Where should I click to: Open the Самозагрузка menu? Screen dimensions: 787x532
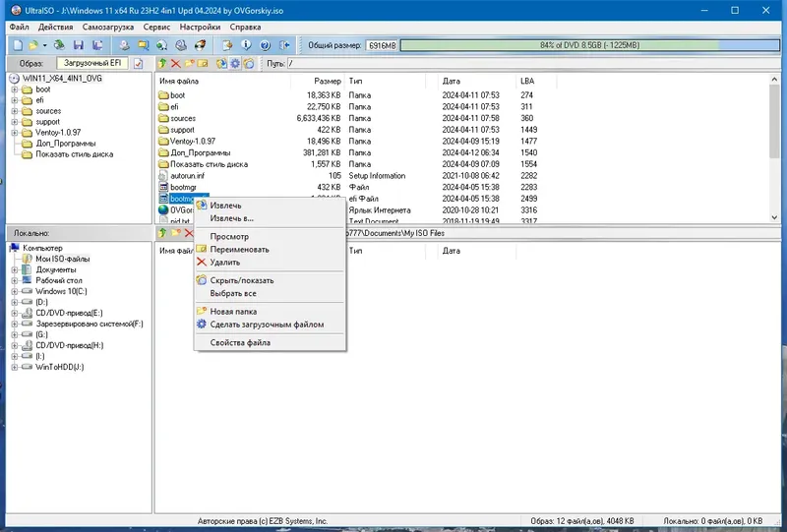tap(108, 28)
